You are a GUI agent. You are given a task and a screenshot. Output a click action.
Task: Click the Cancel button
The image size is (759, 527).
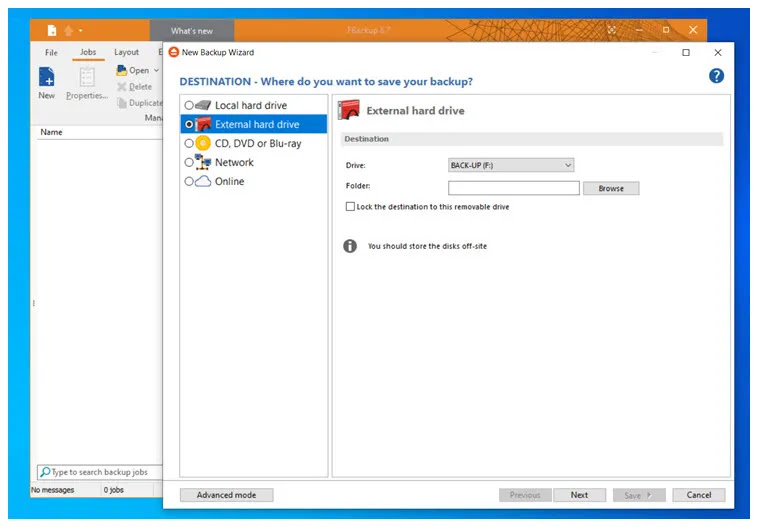698,495
